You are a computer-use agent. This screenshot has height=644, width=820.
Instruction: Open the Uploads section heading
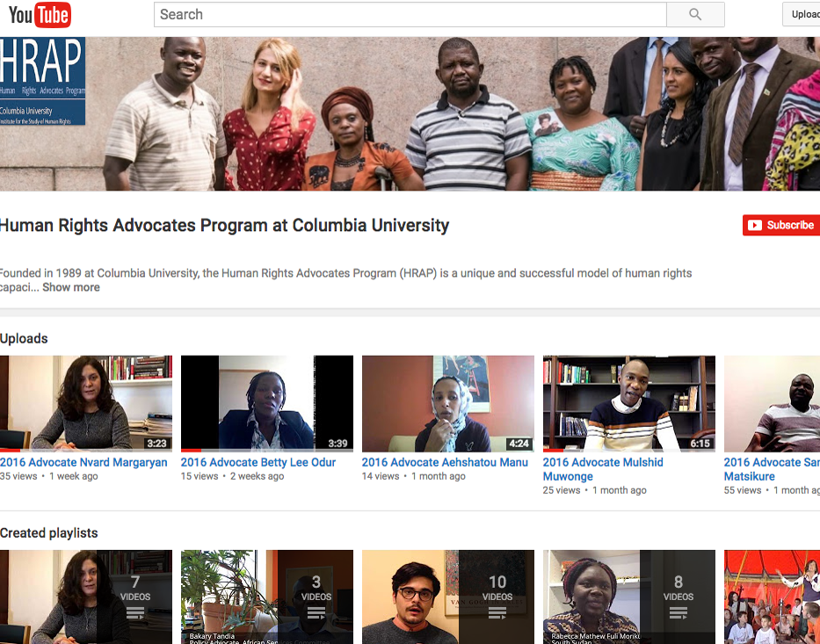(25, 338)
